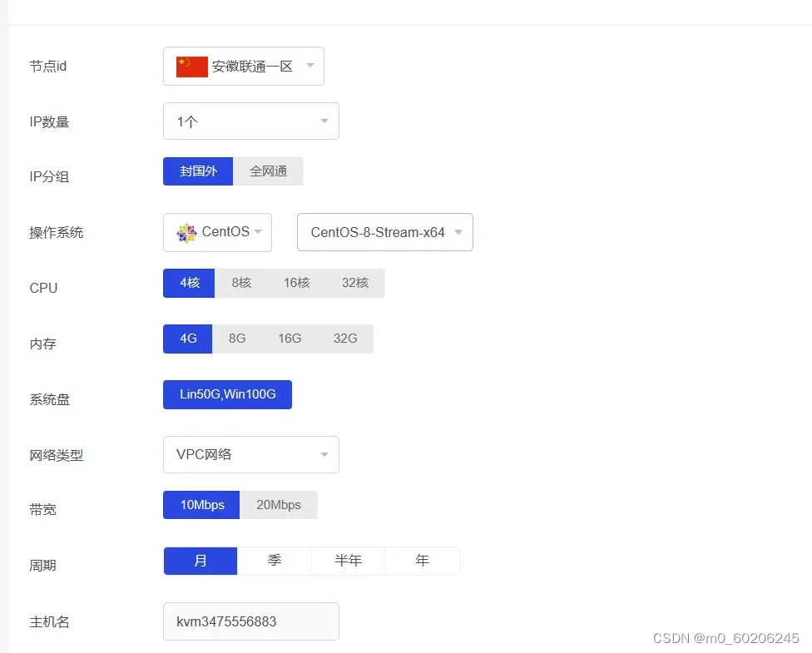Switch billing period to 年 tab

click(422, 561)
